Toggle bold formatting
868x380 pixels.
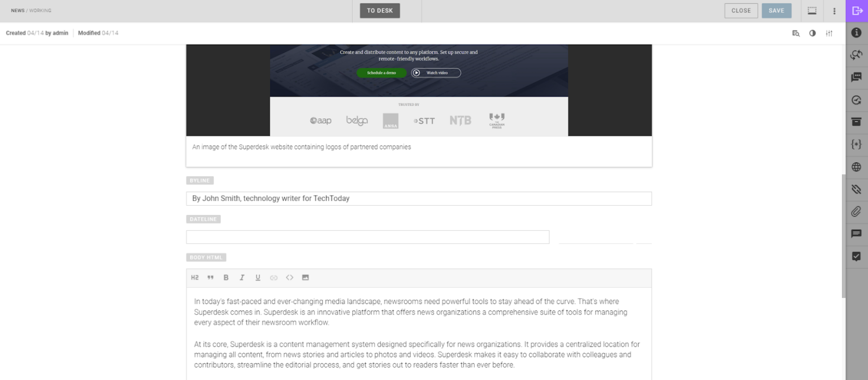(x=226, y=278)
